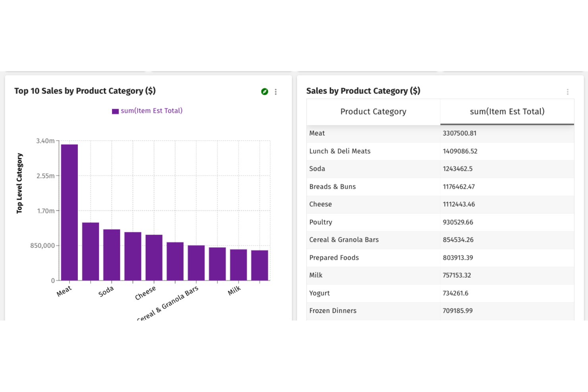Click the Cheese bar in the chart

pyautogui.click(x=154, y=258)
